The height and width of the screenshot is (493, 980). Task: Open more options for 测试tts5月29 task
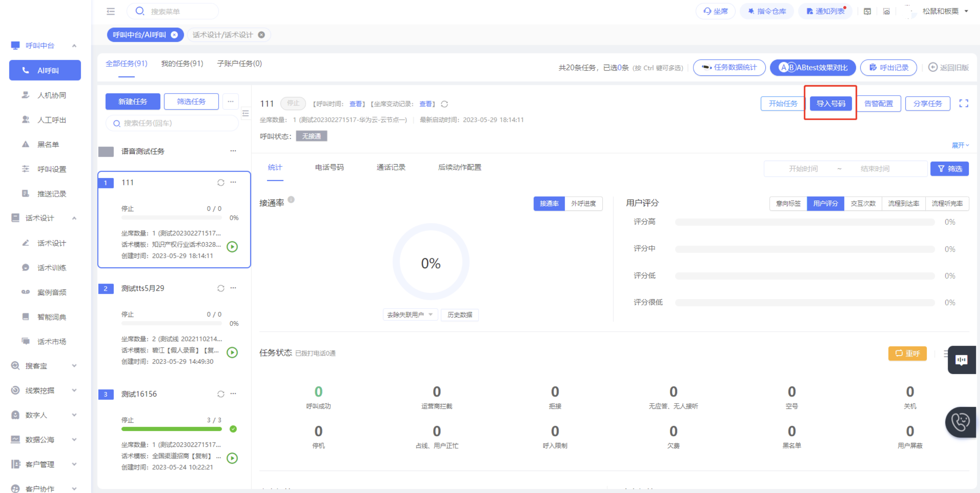pos(233,288)
